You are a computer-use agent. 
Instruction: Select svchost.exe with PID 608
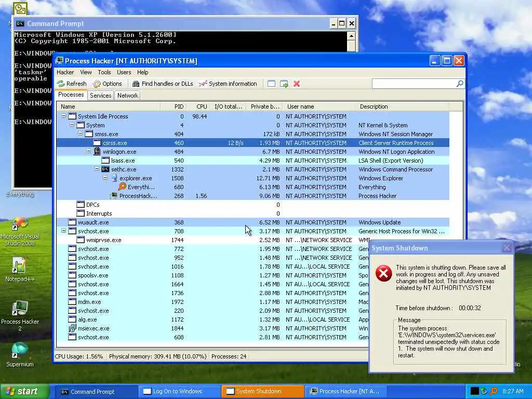coord(212,337)
